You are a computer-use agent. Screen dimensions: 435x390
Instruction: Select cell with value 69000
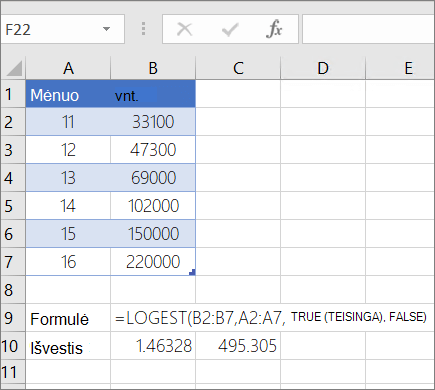point(153,178)
